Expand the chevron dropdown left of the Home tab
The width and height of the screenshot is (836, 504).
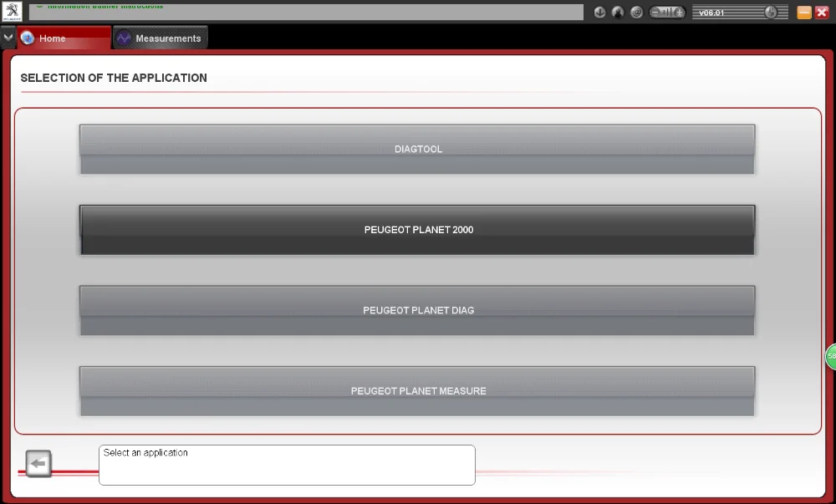[x=8, y=38]
